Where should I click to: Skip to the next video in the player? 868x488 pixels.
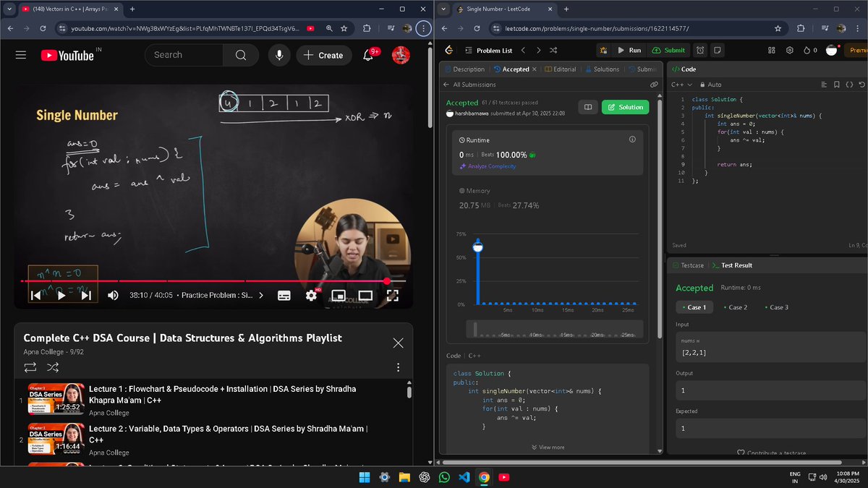tap(86, 295)
